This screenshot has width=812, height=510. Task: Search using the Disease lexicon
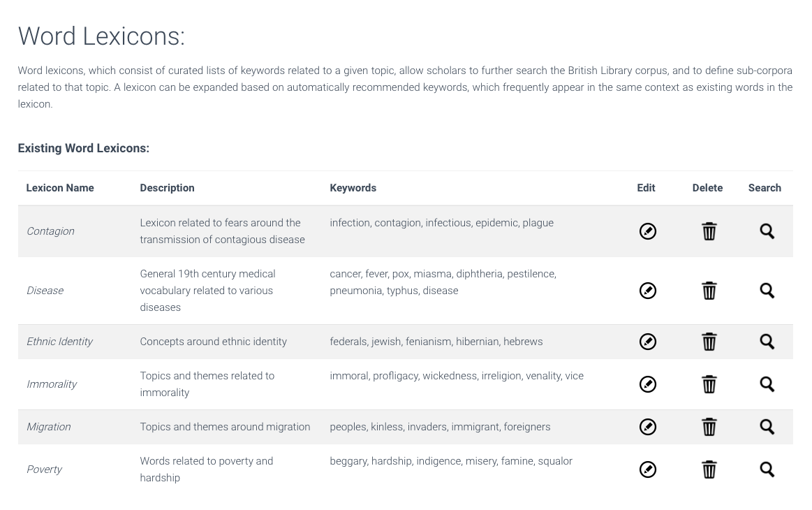pos(767,291)
